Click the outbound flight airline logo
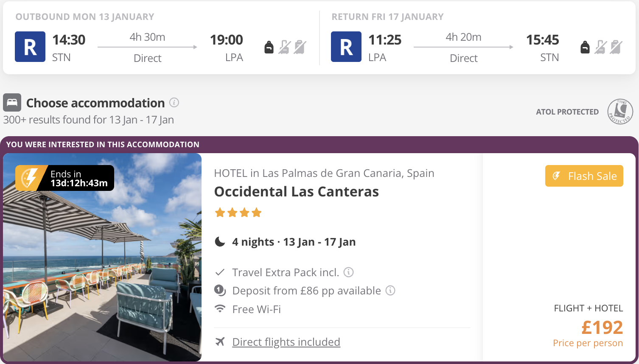Viewport: 639px width, 364px height. pyautogui.click(x=30, y=47)
